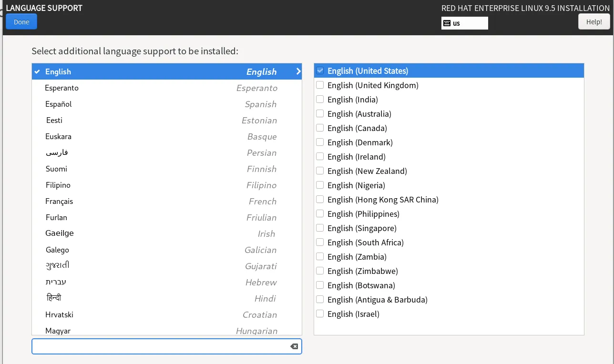The height and width of the screenshot is (364, 614).
Task: Select English (South Africa) checkbox
Action: tap(320, 242)
